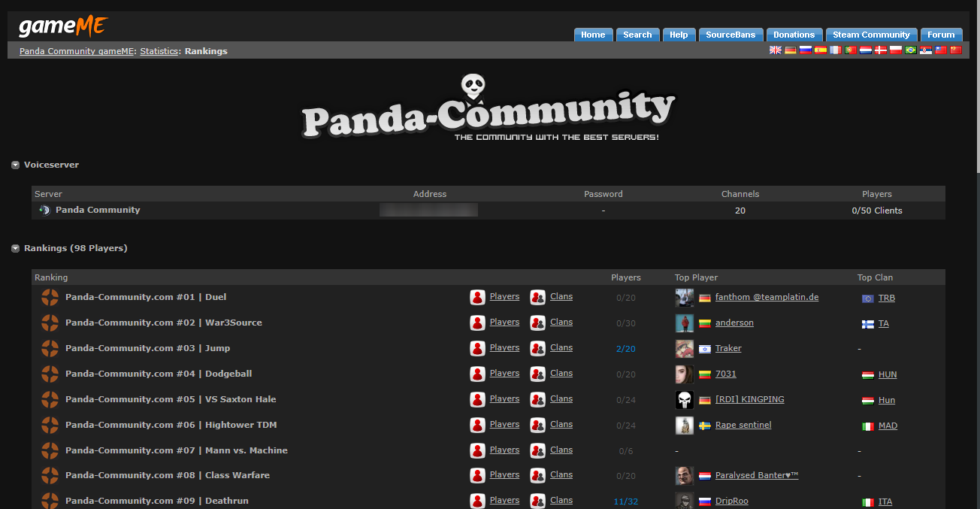
Task: Go to the SourceBans tab
Action: (730, 34)
